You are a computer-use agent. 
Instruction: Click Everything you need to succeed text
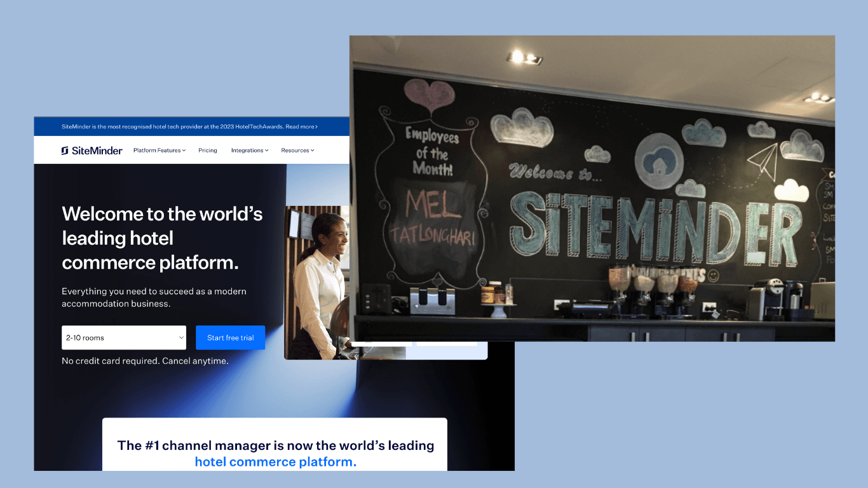(154, 297)
